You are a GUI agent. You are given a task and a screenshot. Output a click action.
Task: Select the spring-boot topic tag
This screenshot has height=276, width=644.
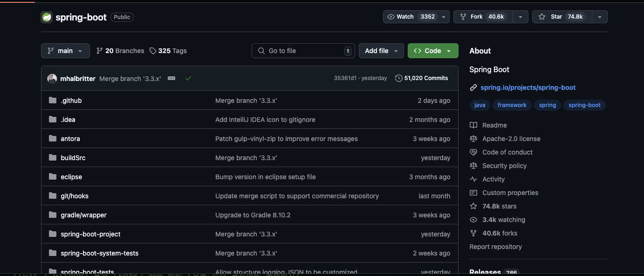tap(584, 105)
